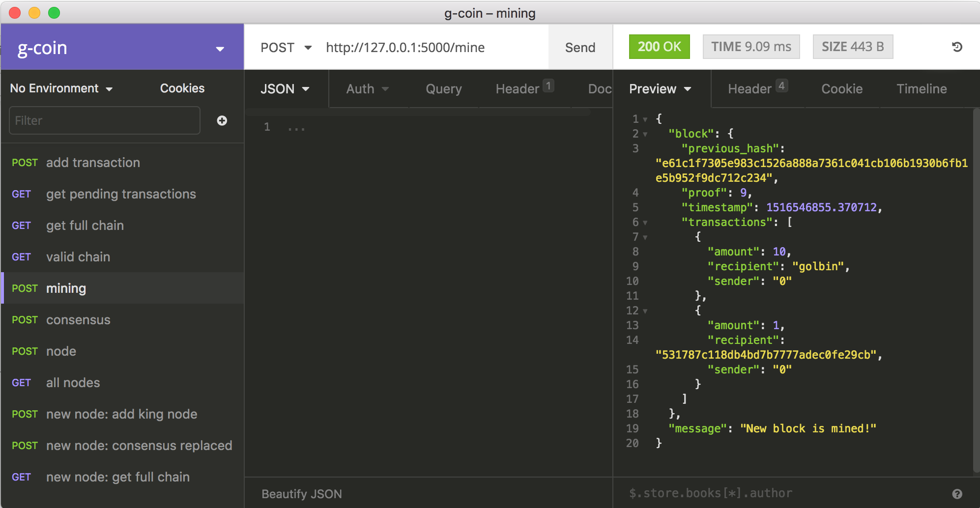Open the POST method dropdown
Viewport: 980px width, 508px height.
[286, 48]
